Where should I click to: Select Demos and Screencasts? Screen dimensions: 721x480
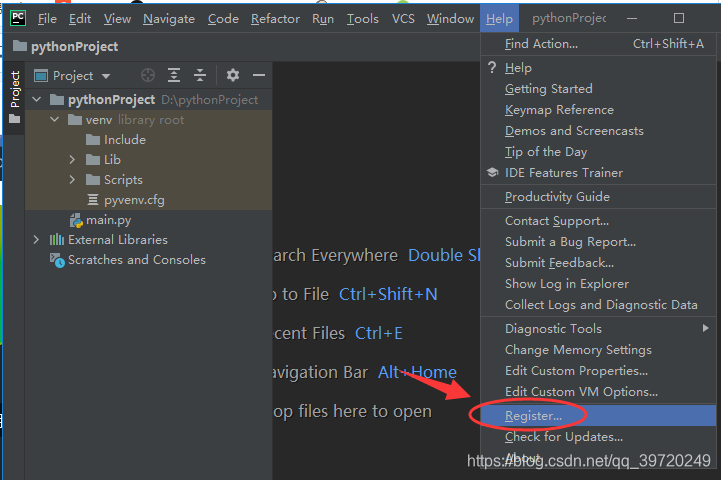pyautogui.click(x=599, y=131)
